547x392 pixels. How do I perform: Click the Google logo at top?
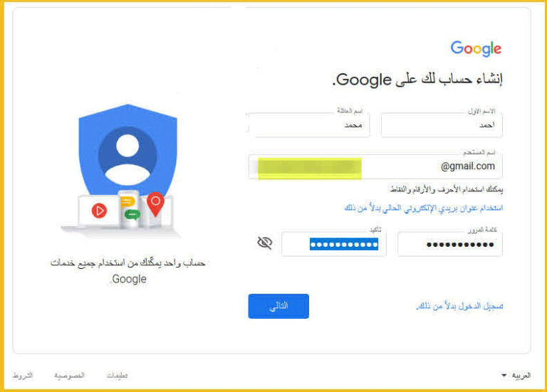click(x=476, y=48)
